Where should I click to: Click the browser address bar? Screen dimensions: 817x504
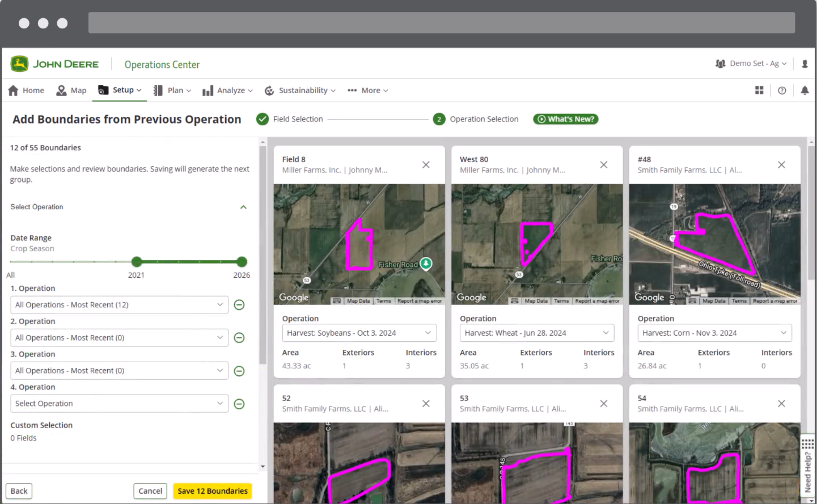442,23
